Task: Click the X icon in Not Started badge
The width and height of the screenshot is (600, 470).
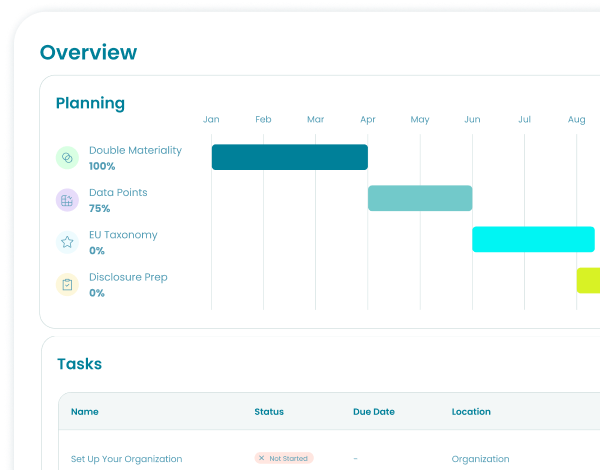Action: point(262,458)
